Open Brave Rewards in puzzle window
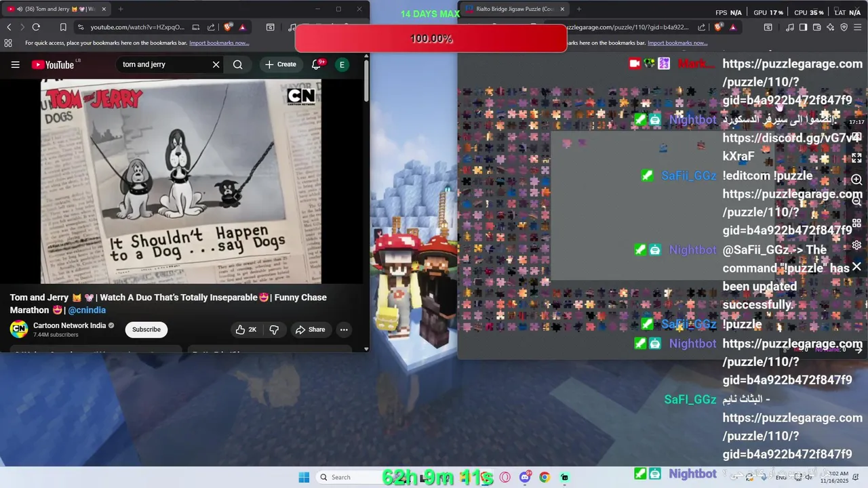Image resolution: width=868 pixels, height=488 pixels. pyautogui.click(x=733, y=27)
